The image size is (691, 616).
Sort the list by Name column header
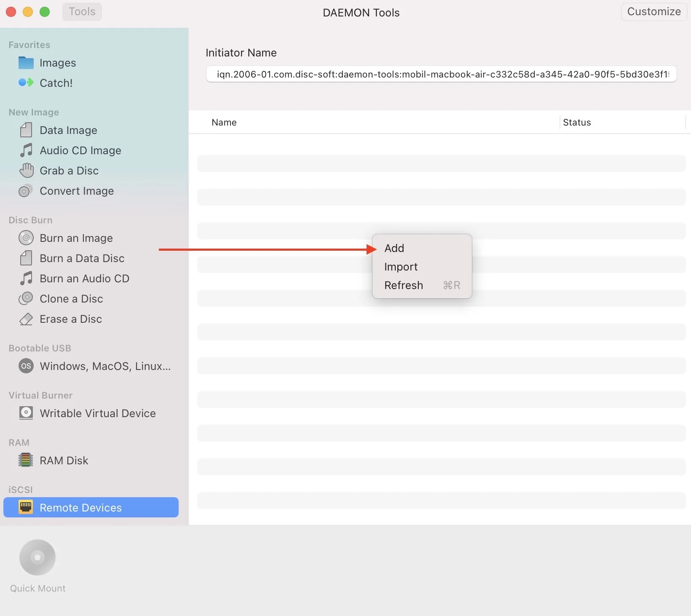point(224,122)
